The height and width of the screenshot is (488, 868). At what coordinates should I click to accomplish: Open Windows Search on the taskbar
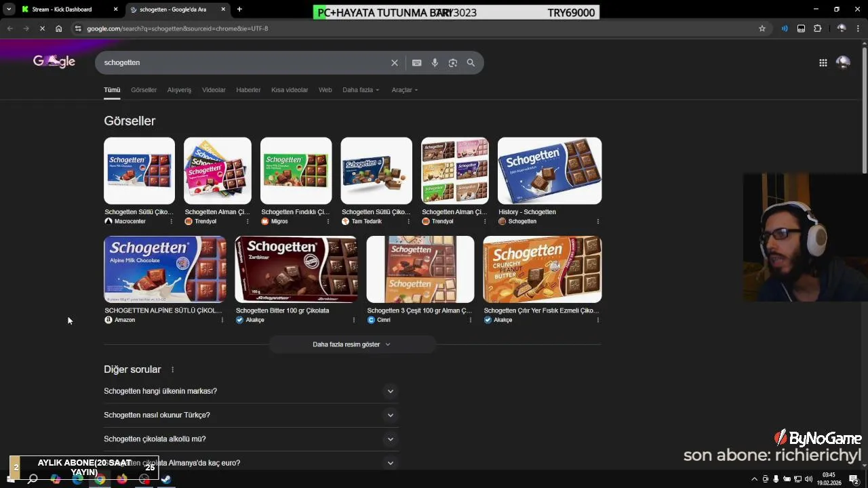tap(32, 479)
